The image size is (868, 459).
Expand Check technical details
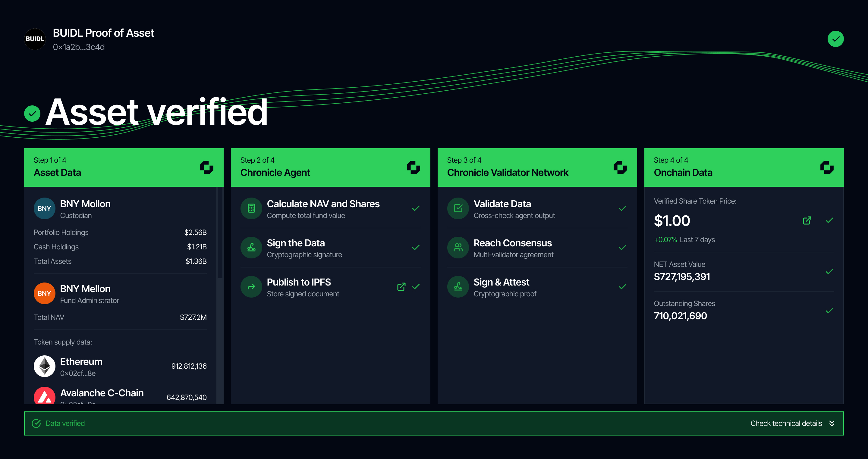(793, 424)
